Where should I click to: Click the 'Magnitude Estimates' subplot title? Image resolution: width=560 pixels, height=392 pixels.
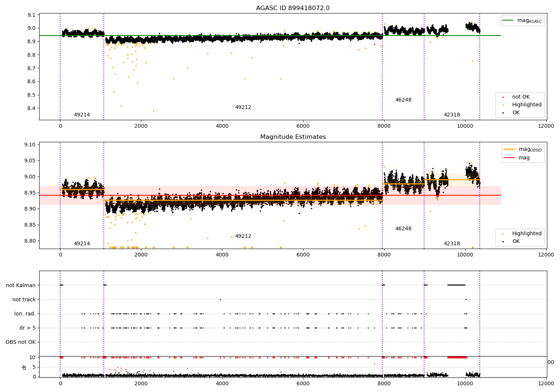point(293,137)
